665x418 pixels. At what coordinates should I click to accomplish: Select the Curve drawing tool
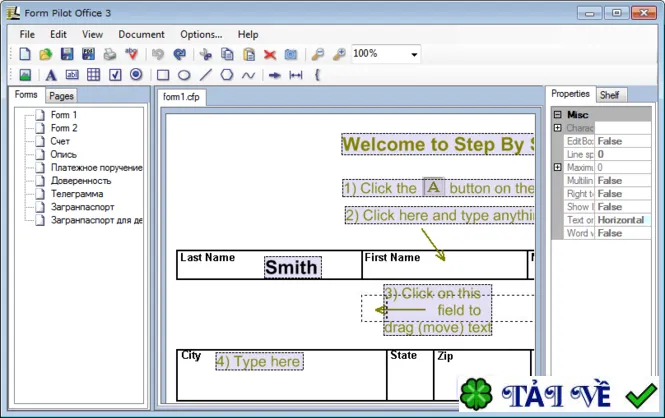248,75
